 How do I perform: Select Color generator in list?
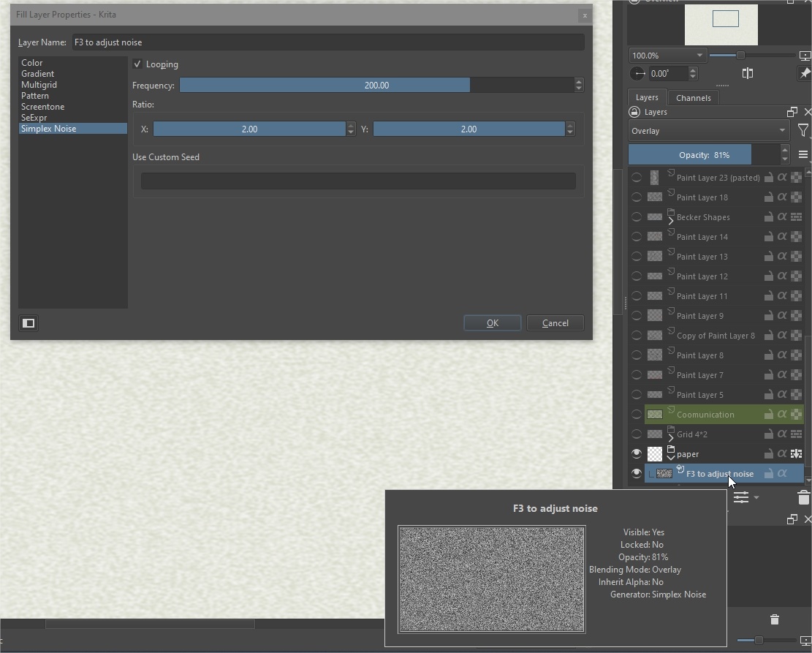coord(73,63)
